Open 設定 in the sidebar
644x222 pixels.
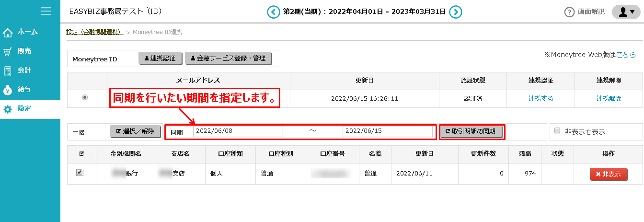[x=24, y=109]
